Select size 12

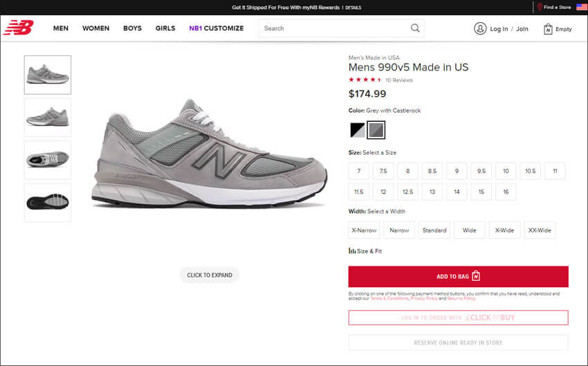[383, 192]
